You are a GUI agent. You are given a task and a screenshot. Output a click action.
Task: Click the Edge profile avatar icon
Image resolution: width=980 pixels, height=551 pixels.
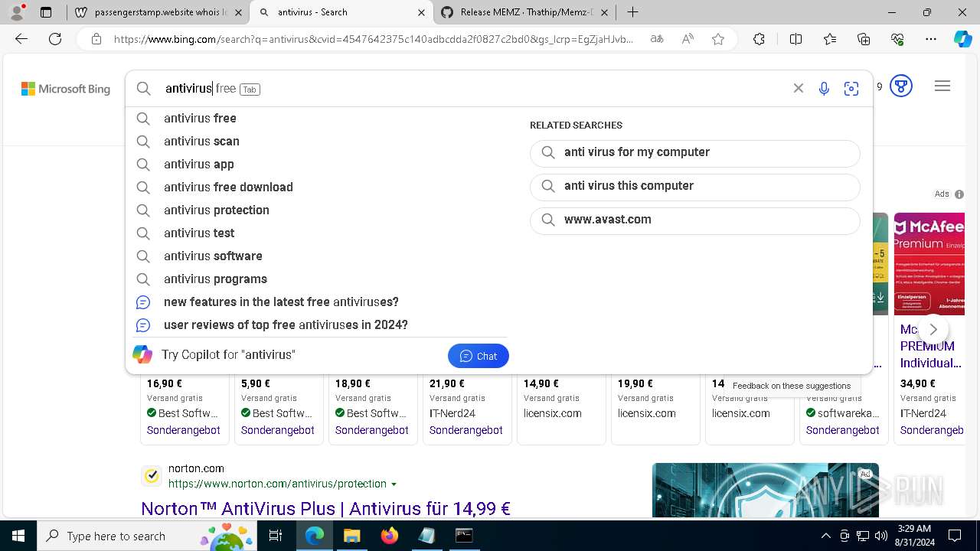17,12
